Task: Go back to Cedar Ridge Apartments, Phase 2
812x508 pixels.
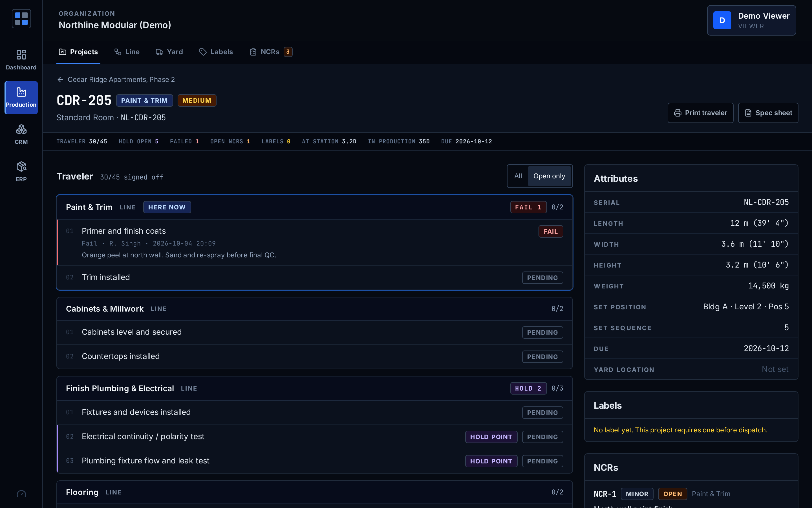Action: [x=116, y=80]
